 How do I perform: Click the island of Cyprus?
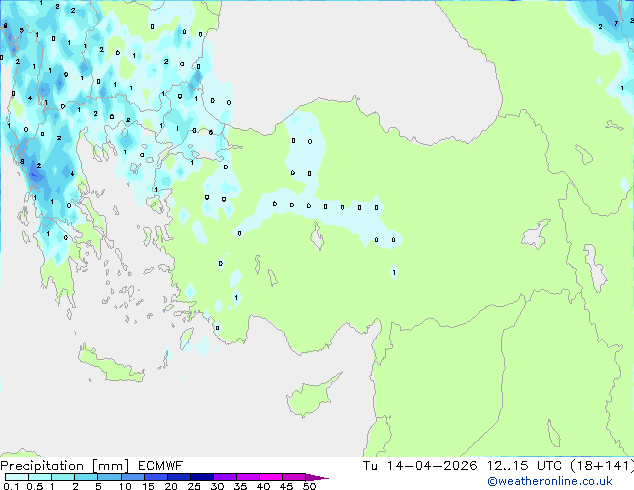tap(310, 397)
